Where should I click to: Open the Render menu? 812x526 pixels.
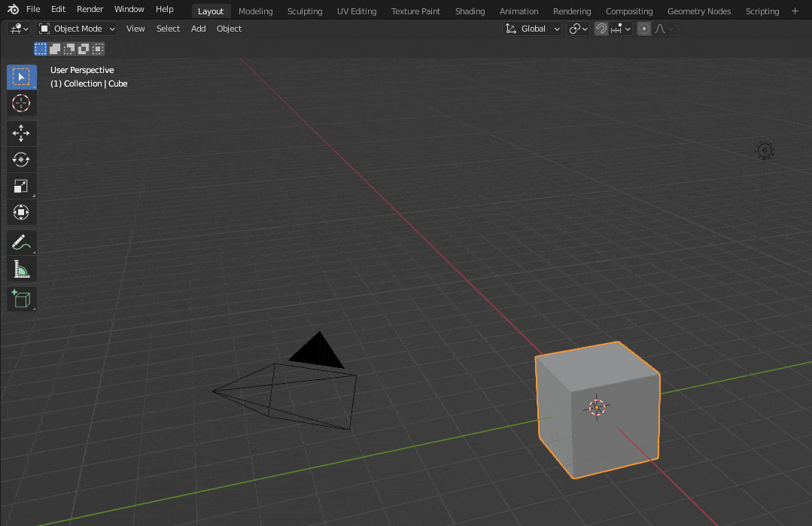click(x=90, y=9)
